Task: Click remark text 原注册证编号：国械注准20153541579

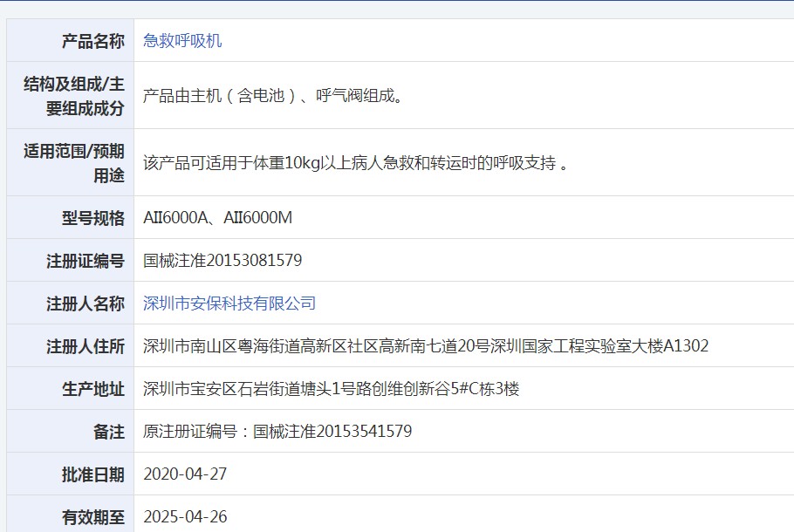Action: 277,432
